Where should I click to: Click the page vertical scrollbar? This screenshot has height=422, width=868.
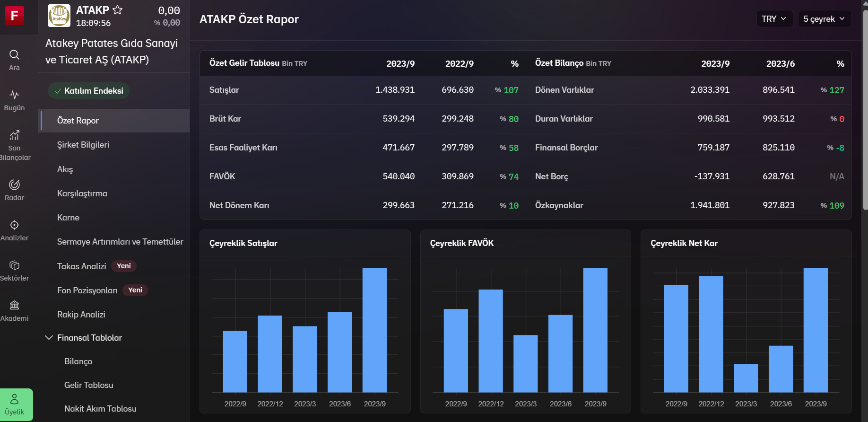(x=865, y=110)
